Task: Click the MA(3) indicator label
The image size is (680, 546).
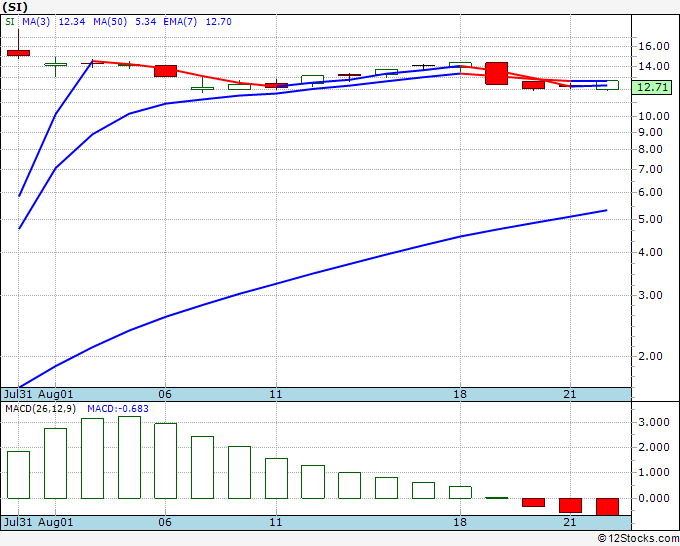Action: click(x=36, y=22)
